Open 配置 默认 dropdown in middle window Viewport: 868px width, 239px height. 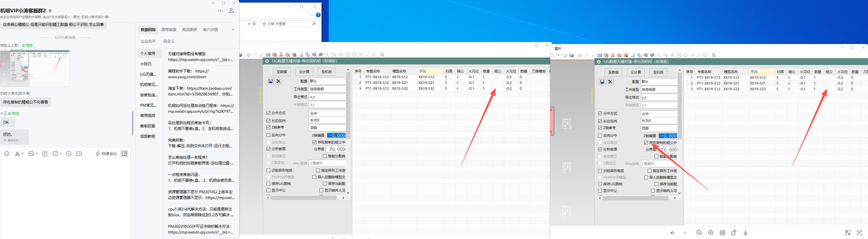[327, 81]
